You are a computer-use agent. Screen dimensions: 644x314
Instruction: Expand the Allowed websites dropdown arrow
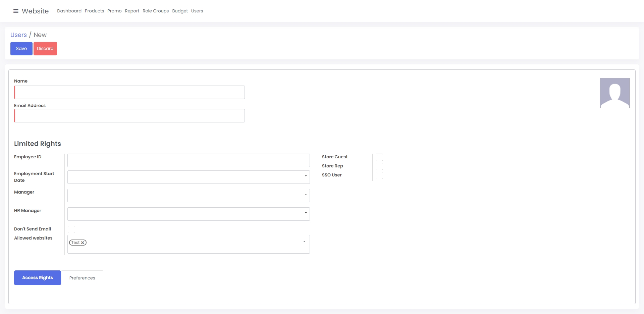(x=304, y=242)
